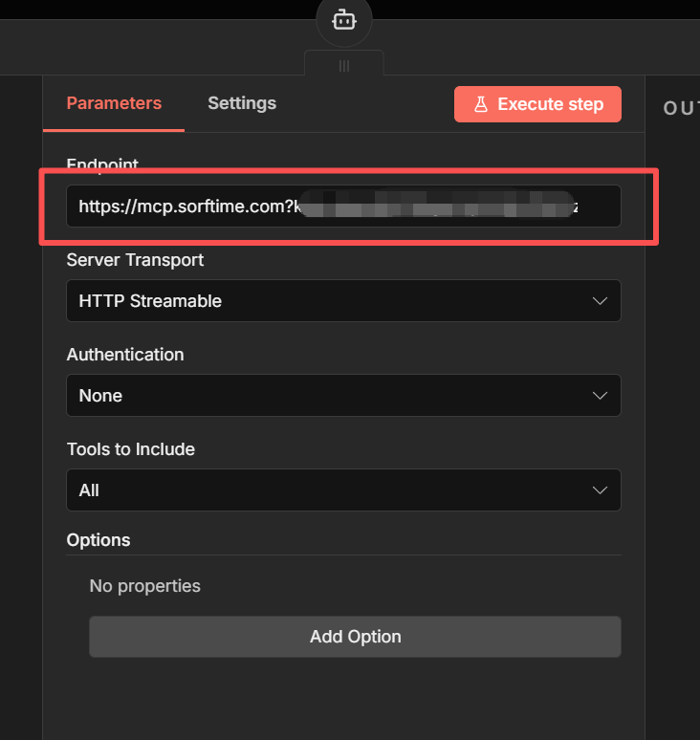Click the Tools to Include chevron arrow
Viewport: 700px width, 740px height.
tap(600, 490)
